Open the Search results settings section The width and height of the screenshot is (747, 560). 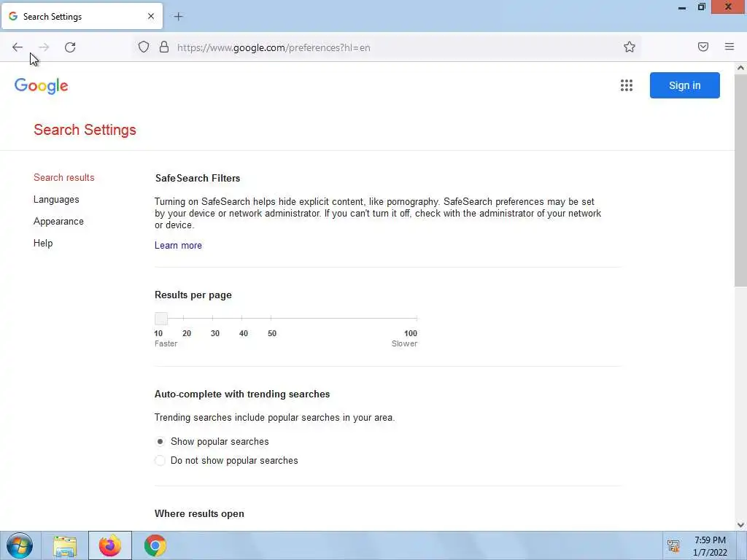click(x=64, y=178)
